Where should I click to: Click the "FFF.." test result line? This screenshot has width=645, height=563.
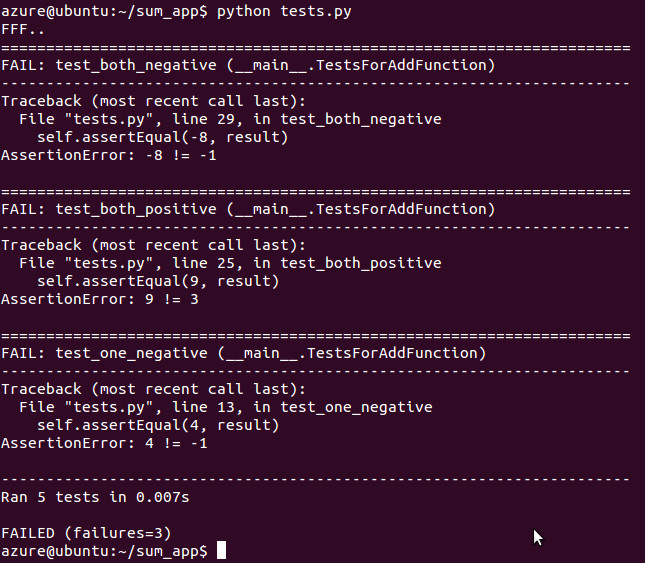coord(23,30)
